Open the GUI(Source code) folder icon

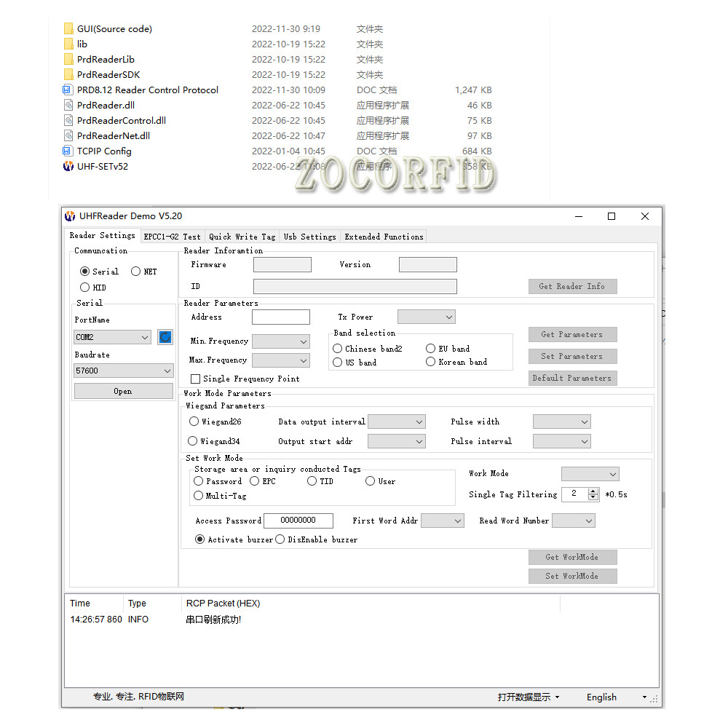coord(68,29)
